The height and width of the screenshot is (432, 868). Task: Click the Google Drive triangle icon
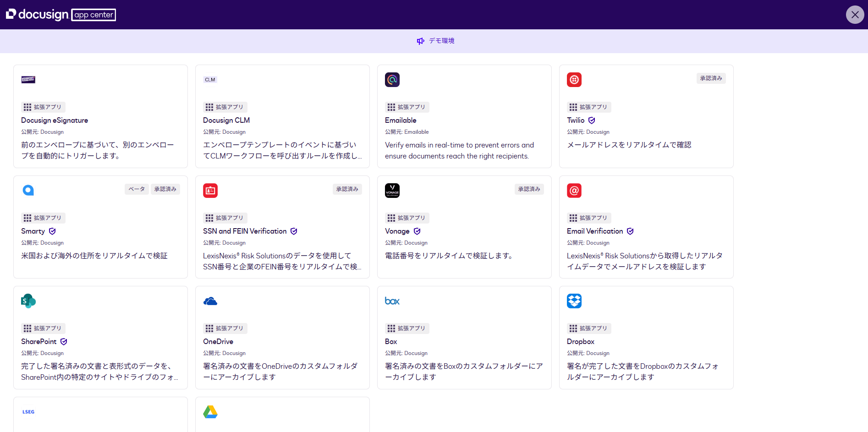click(210, 412)
